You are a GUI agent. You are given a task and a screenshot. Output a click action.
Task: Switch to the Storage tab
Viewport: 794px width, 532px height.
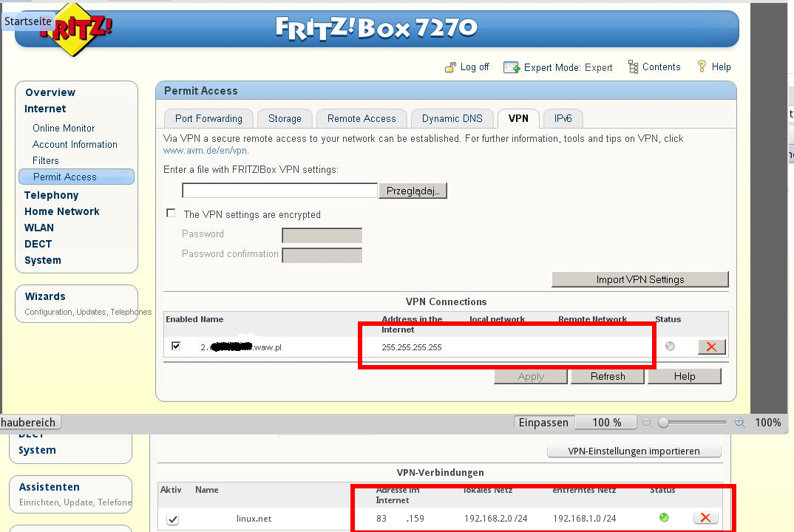coord(285,118)
